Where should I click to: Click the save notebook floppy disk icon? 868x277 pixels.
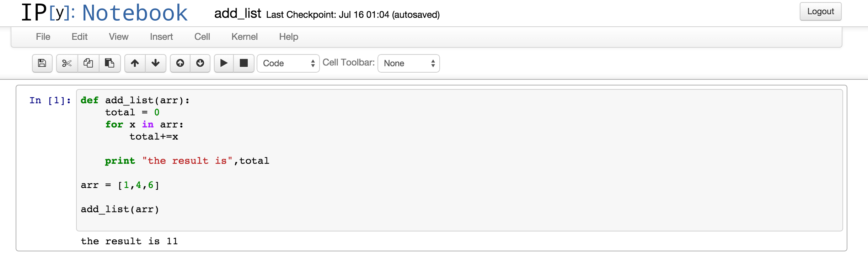click(42, 63)
